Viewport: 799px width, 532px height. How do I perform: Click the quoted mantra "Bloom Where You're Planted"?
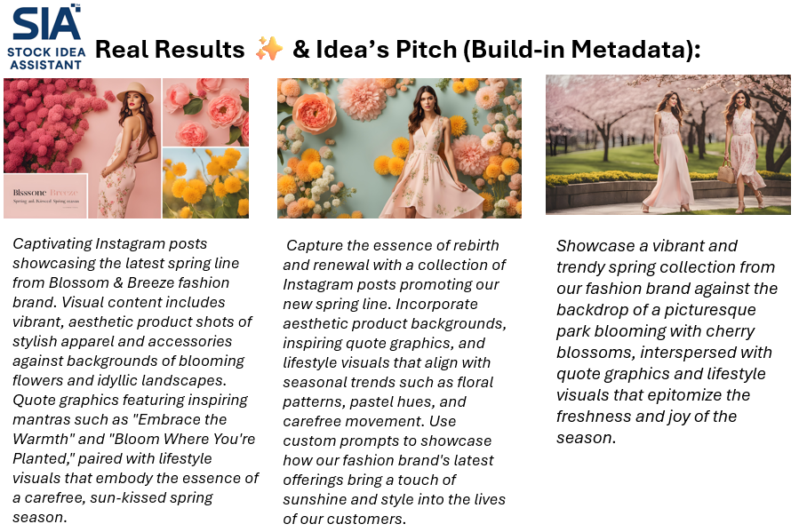tap(134, 449)
